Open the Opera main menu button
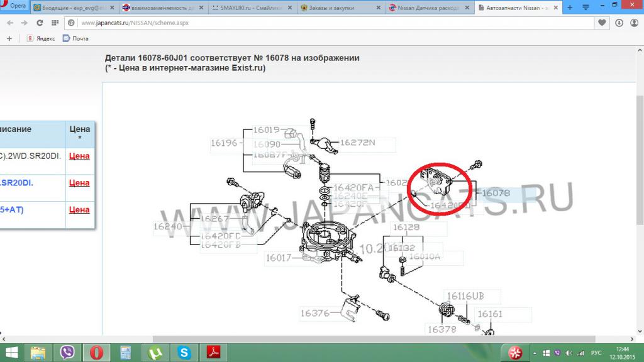The image size is (644, 362). (x=13, y=6)
